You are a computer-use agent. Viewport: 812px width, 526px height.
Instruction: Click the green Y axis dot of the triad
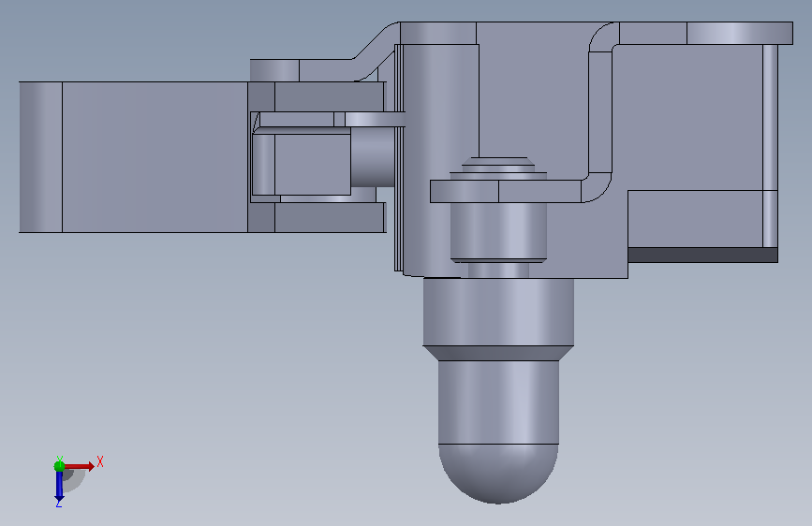click(59, 466)
